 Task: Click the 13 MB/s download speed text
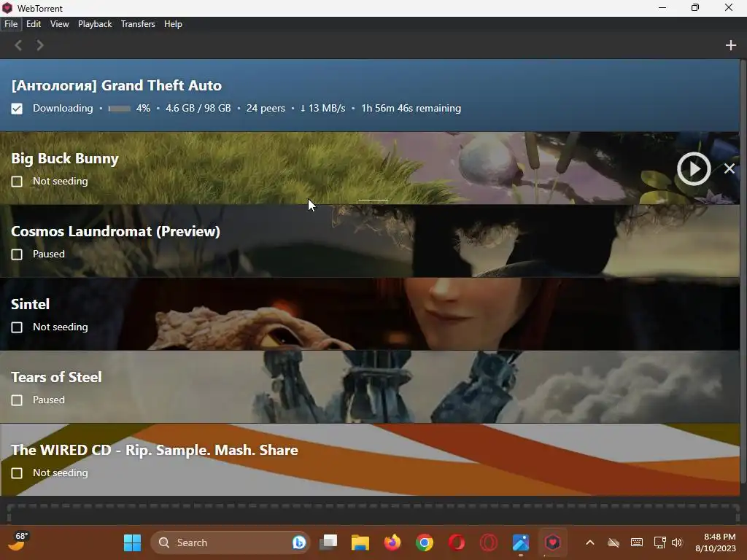point(322,109)
